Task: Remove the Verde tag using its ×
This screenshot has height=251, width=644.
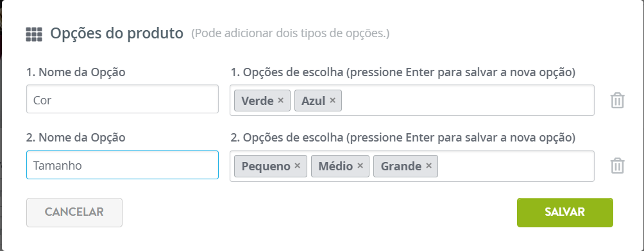Action: pos(280,100)
